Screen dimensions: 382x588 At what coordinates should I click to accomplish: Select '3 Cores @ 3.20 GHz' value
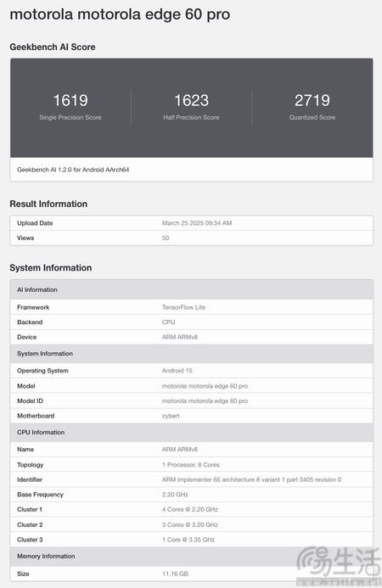click(x=190, y=524)
